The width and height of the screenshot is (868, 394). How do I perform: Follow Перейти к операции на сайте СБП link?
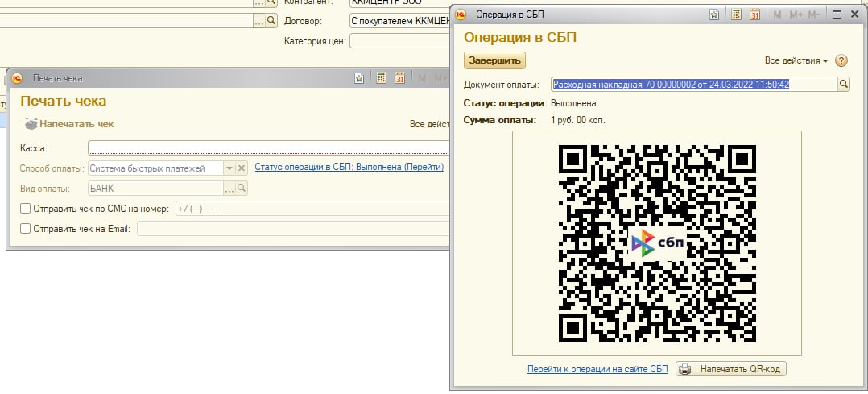pos(597,369)
